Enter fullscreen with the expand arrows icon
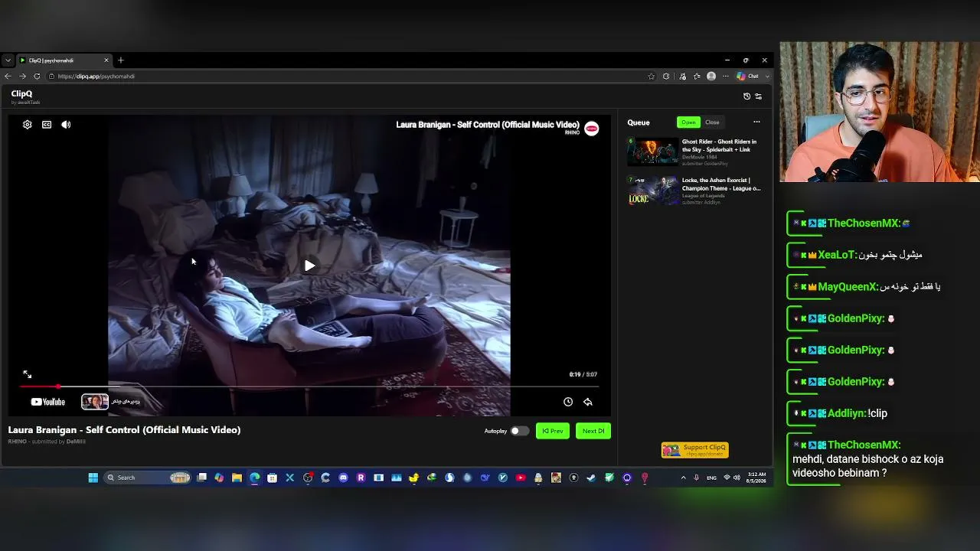This screenshot has width=980, height=551. coord(27,374)
